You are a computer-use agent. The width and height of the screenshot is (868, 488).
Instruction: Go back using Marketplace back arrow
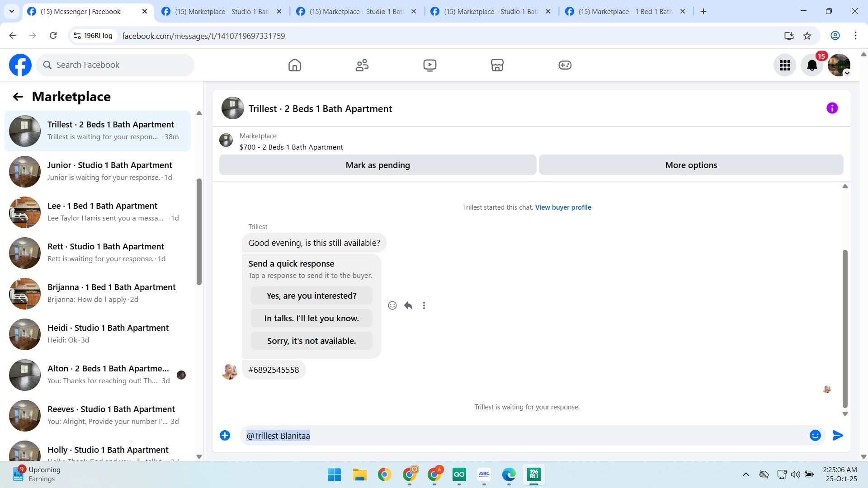click(x=18, y=97)
